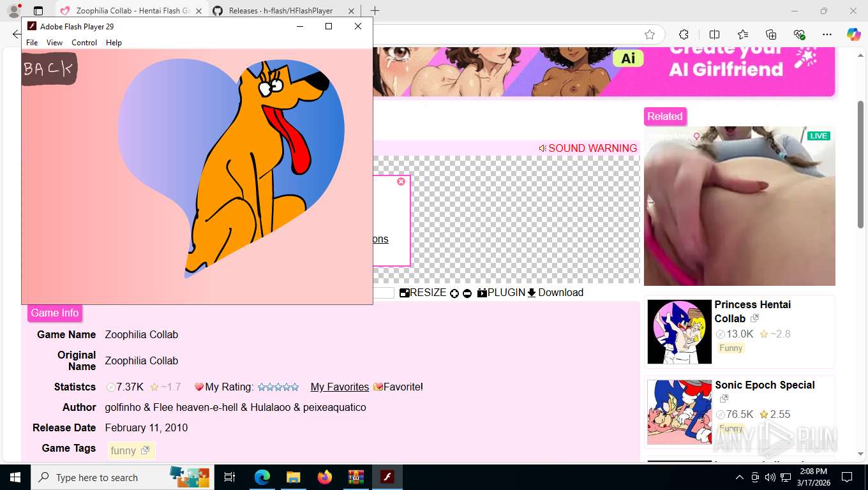Click the RESIZE control below the game
This screenshot has width=868, height=490.
(423, 293)
